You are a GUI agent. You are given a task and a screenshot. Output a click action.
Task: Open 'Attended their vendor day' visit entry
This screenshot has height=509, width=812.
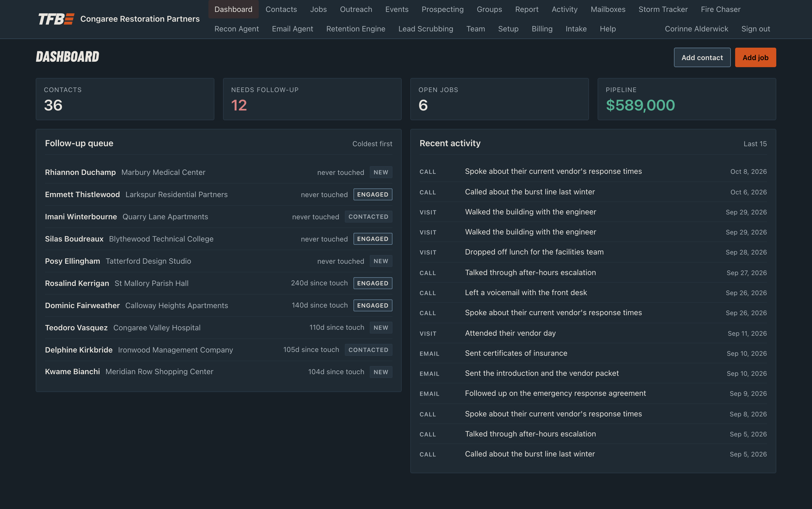[593, 333]
